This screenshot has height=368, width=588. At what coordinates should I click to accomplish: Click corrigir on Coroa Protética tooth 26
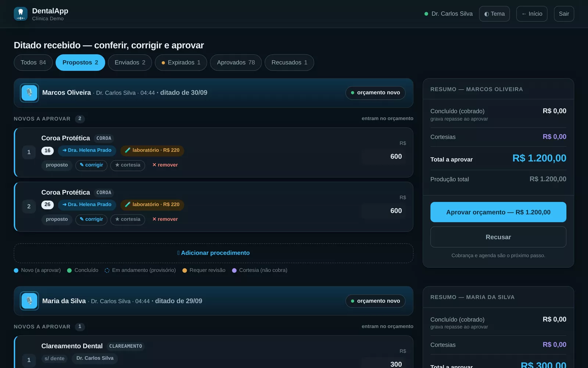click(x=91, y=219)
